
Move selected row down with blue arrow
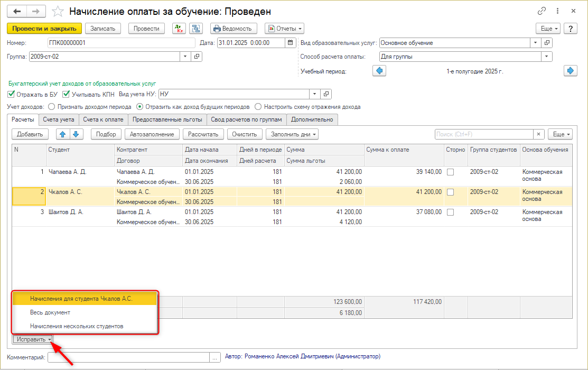click(76, 134)
